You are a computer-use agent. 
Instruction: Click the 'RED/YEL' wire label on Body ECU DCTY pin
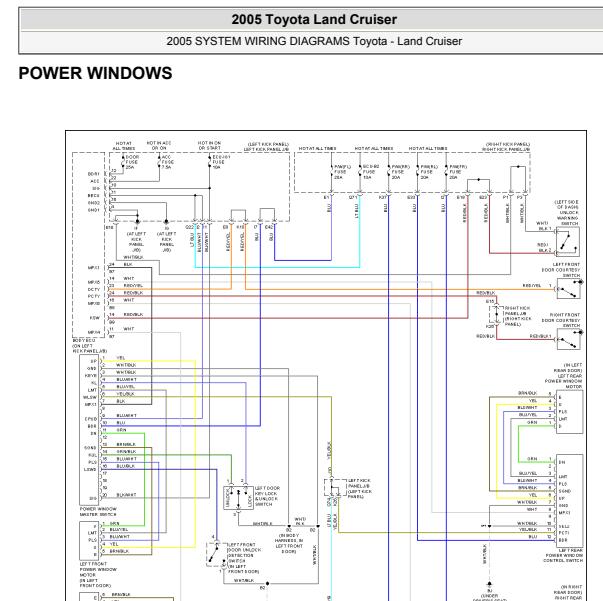pyautogui.click(x=133, y=286)
